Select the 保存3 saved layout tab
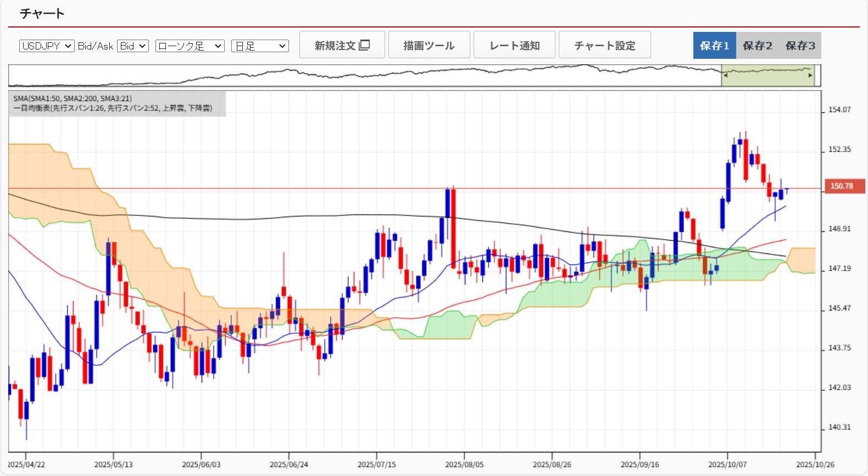The image size is (868, 476). (800, 46)
